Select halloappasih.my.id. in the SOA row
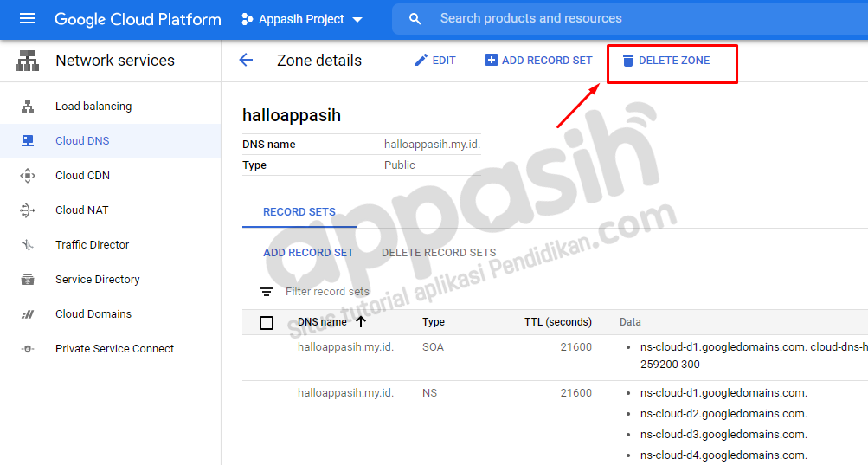 pyautogui.click(x=345, y=347)
